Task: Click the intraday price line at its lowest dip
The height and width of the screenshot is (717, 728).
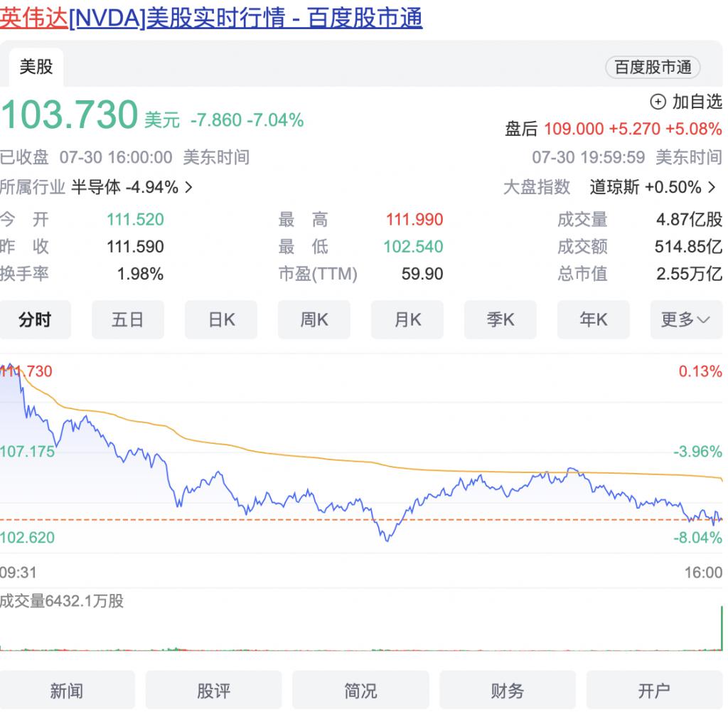Action: (x=387, y=541)
